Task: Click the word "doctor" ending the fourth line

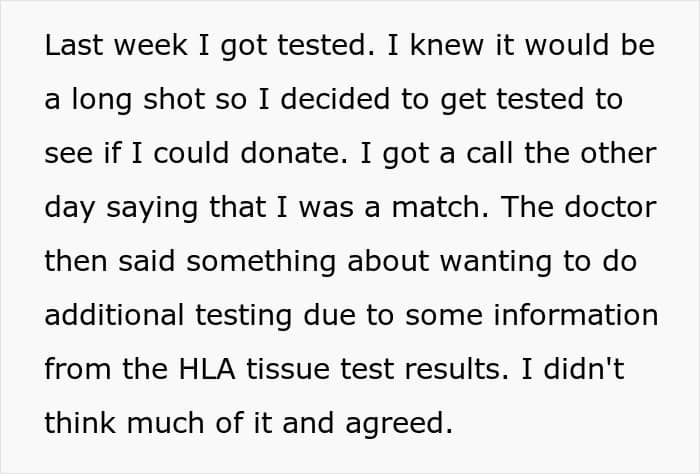Action: pyautogui.click(x=610, y=208)
